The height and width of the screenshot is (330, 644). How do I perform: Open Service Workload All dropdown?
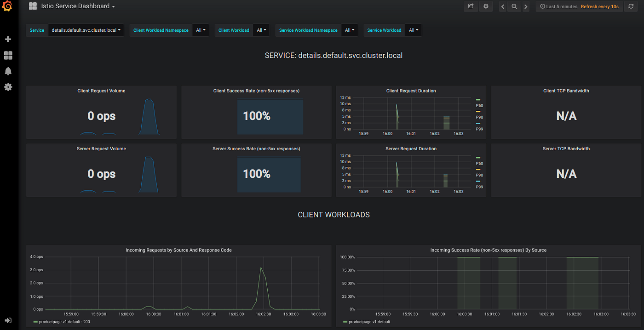[x=413, y=30]
